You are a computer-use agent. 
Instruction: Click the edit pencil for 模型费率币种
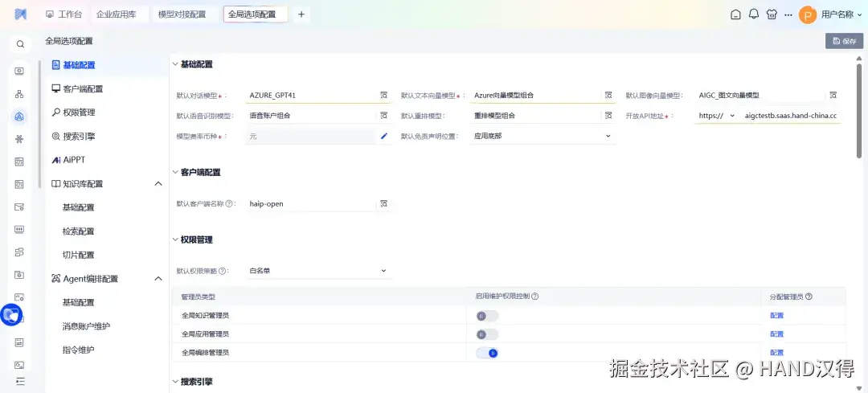point(384,136)
